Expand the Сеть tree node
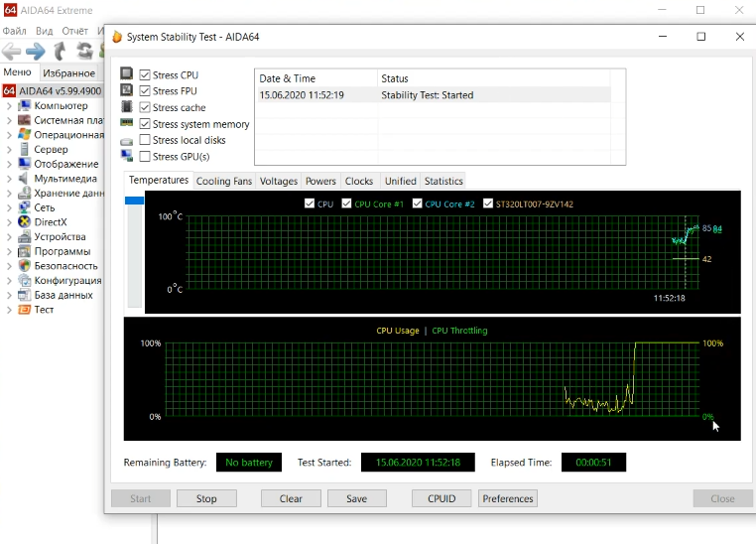The image size is (756, 544). click(x=9, y=207)
